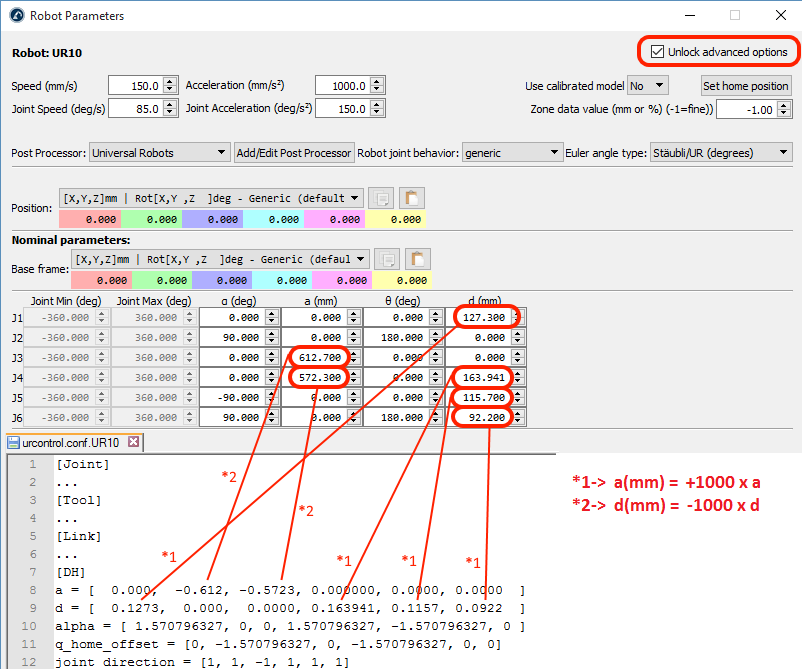Screen dimensions: 802x669
Task: Click the [Tool] line in config file
Action: coord(79,500)
